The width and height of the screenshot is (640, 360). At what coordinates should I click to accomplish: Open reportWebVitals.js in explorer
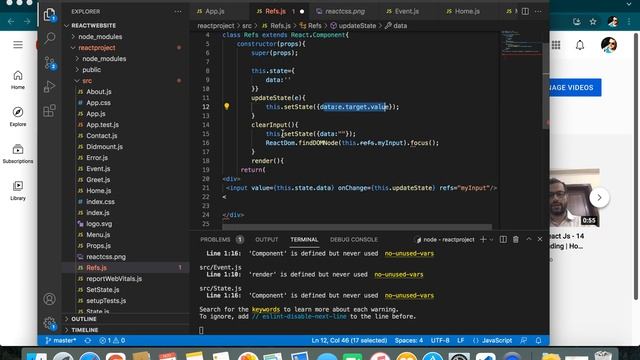[114, 279]
